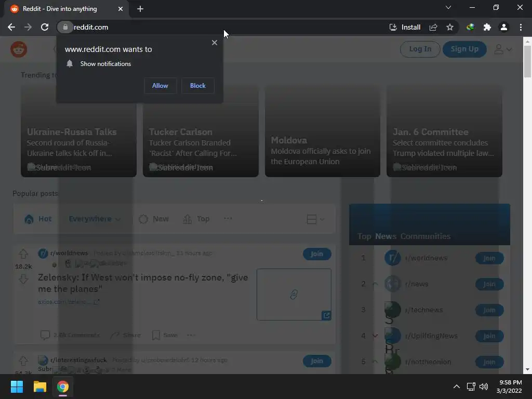This screenshot has height=399, width=532.
Task: Bookmark this tab with the star icon
Action: pyautogui.click(x=450, y=27)
